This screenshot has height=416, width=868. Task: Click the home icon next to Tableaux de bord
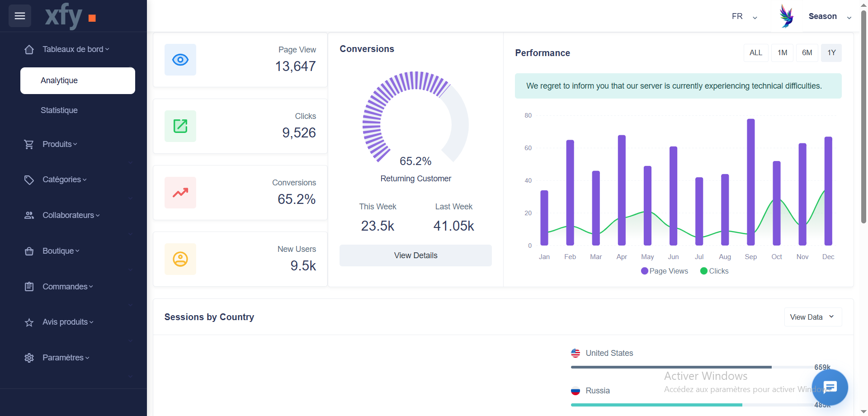click(29, 49)
